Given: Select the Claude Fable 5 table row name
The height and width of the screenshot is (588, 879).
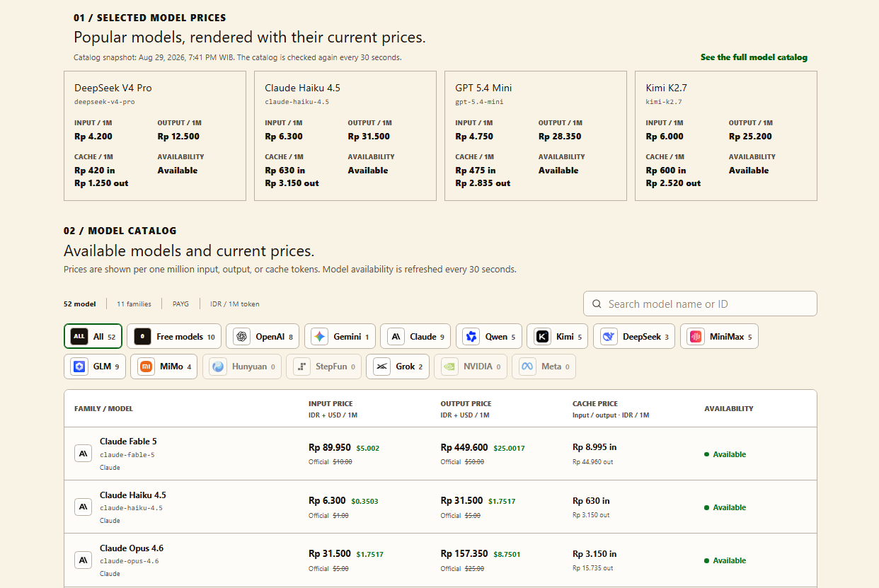Looking at the screenshot, I should pos(128,442).
